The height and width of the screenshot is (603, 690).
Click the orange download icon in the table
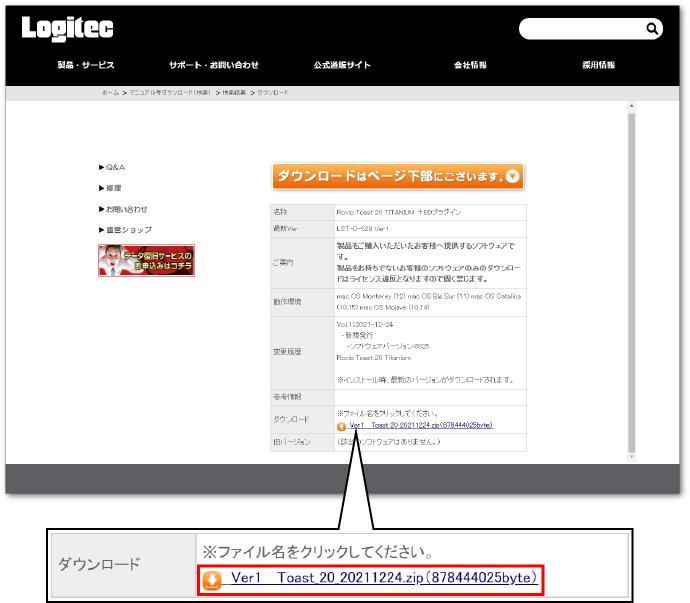pyautogui.click(x=341, y=426)
